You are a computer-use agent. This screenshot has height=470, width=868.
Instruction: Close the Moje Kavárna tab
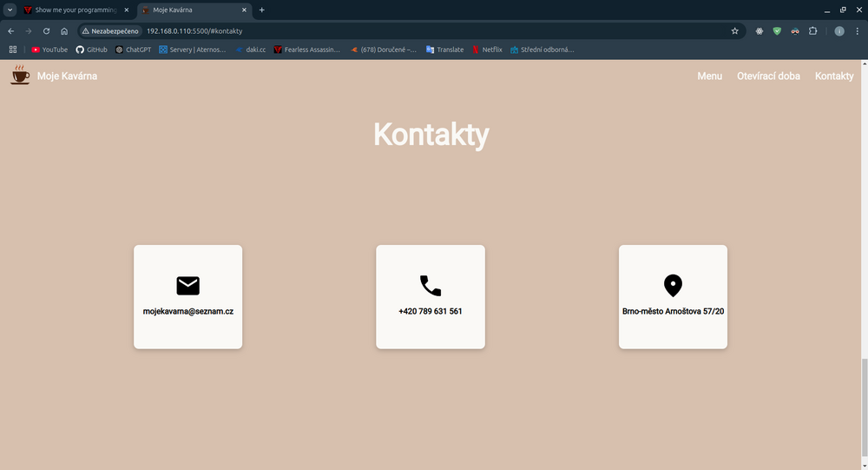pos(244,10)
